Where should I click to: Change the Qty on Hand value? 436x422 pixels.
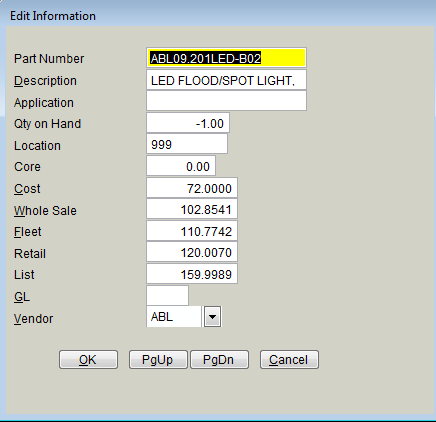point(188,123)
